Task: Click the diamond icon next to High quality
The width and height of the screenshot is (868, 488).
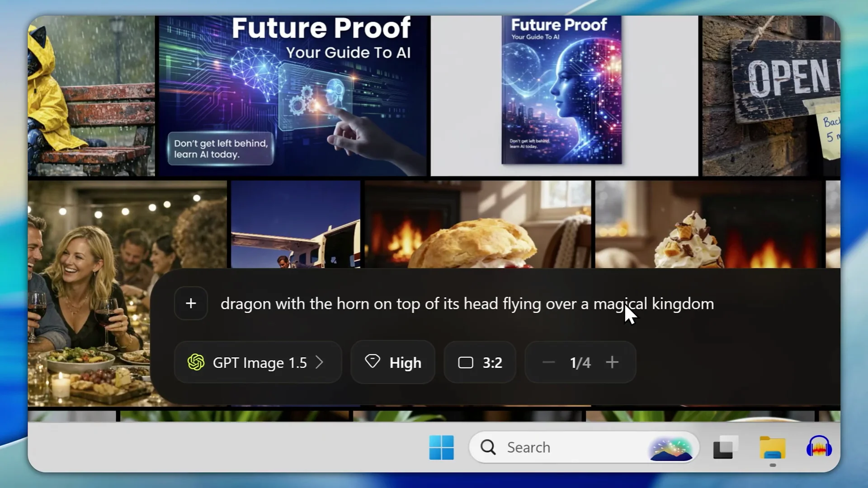Action: pos(373,362)
